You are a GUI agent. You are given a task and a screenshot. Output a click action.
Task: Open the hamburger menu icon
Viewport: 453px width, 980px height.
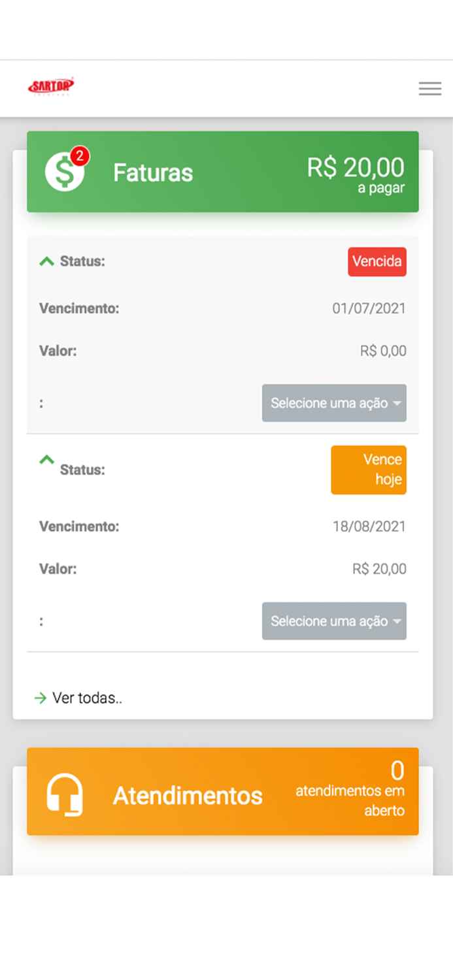pyautogui.click(x=429, y=88)
